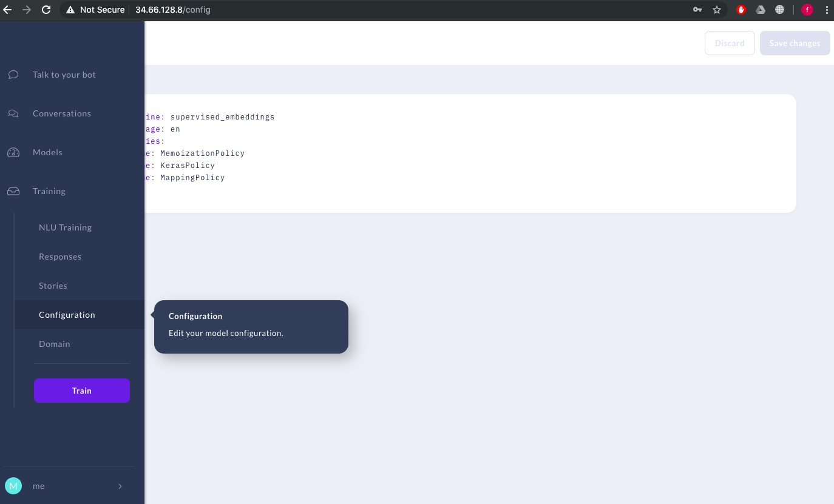Click the Google Drive extension icon
The image size is (834, 504).
(761, 10)
